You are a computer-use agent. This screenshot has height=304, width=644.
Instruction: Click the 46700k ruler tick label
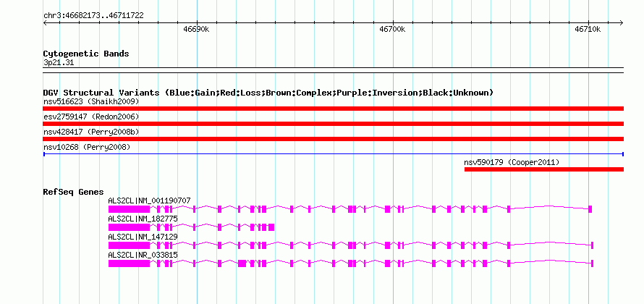[x=392, y=29]
